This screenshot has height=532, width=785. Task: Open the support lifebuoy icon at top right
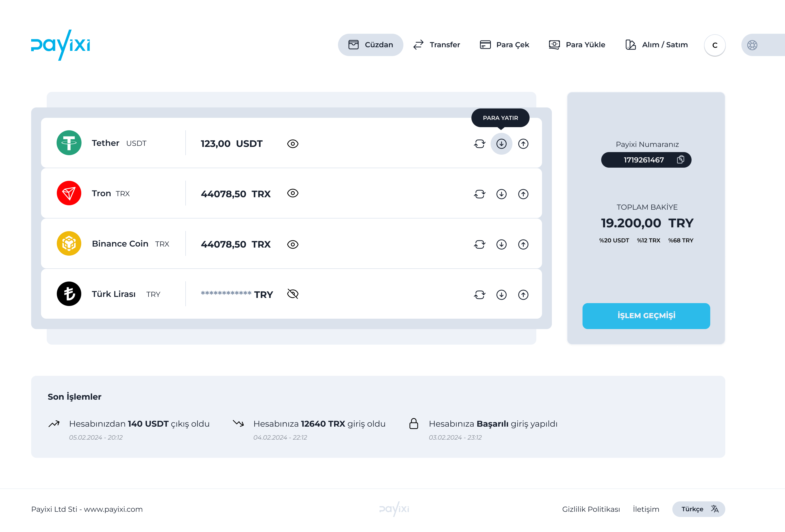[x=752, y=45]
